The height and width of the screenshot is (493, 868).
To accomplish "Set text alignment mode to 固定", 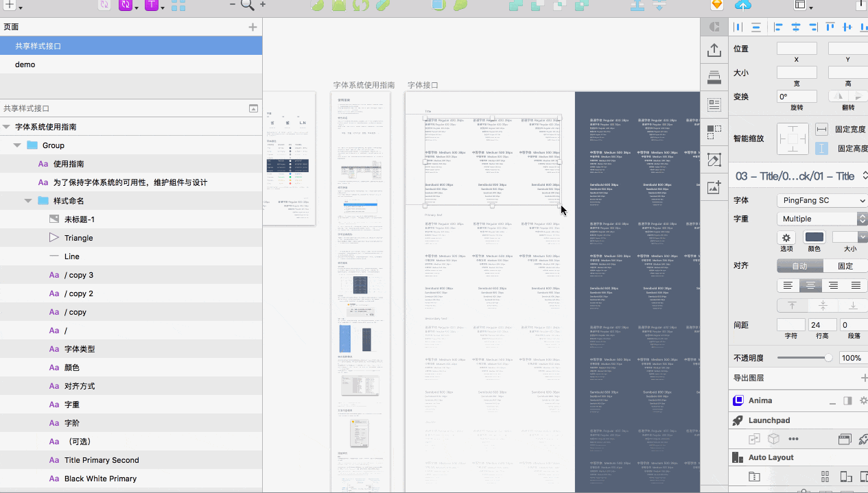I will pos(845,265).
